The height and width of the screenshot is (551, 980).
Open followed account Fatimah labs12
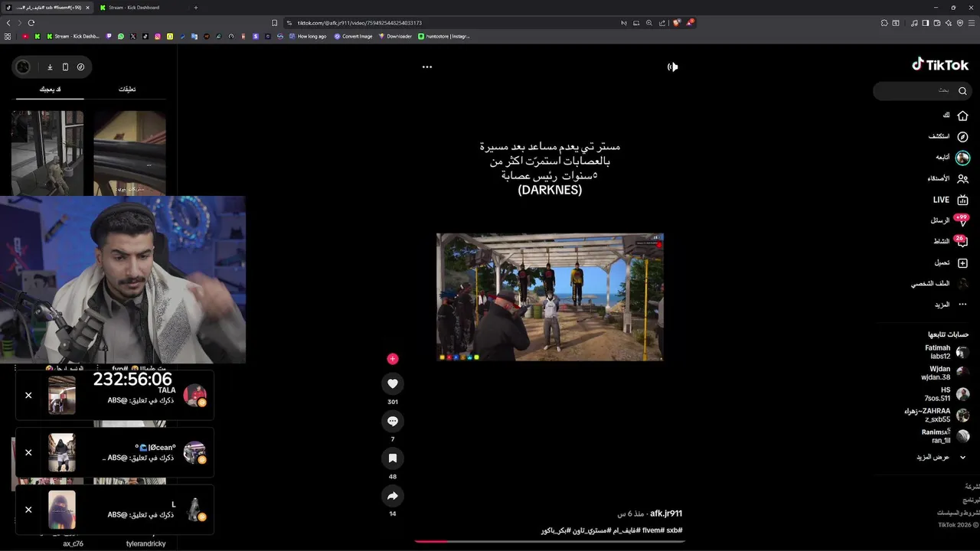point(947,352)
